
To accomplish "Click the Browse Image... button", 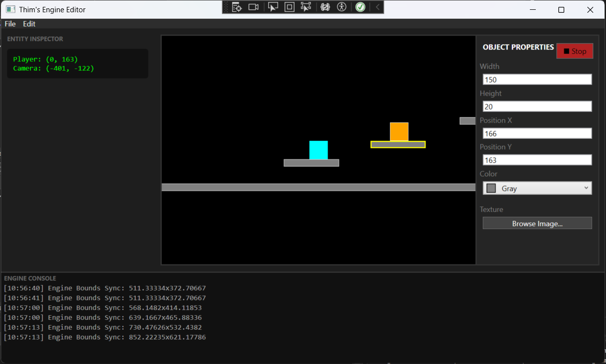I will (537, 223).
